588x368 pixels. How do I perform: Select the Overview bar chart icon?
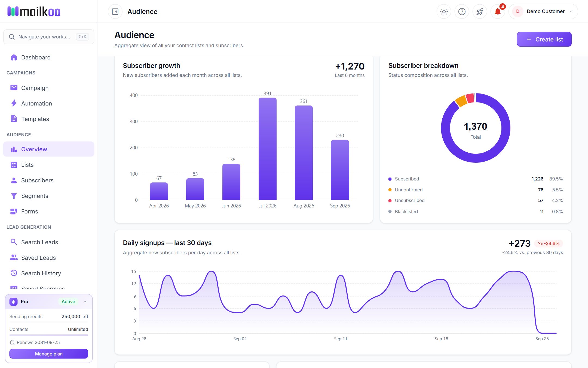(x=14, y=149)
